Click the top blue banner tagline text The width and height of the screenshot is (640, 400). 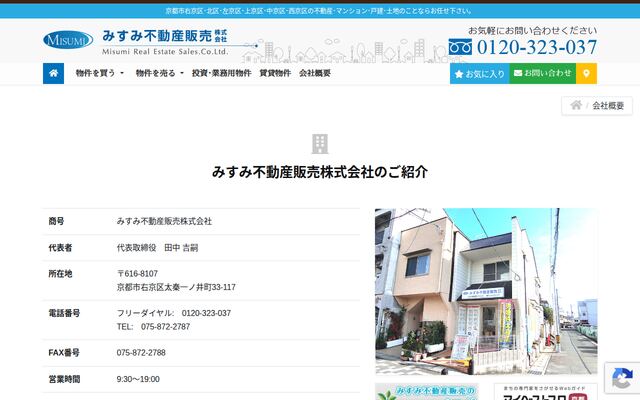click(x=319, y=11)
